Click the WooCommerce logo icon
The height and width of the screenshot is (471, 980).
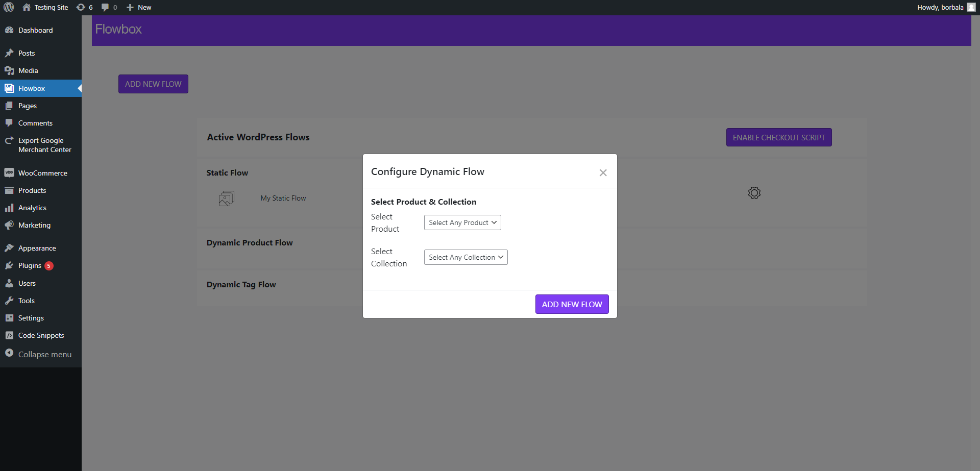tap(9, 173)
